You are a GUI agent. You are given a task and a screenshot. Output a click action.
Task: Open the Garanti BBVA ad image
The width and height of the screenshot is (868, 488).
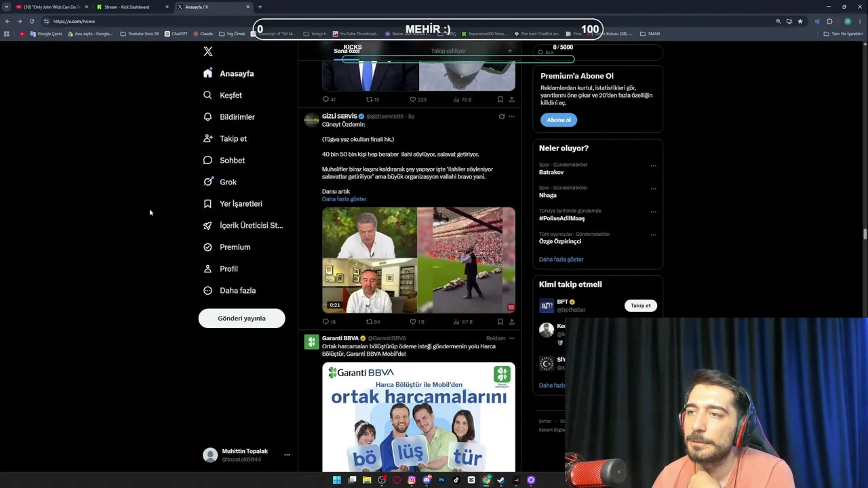tap(418, 417)
